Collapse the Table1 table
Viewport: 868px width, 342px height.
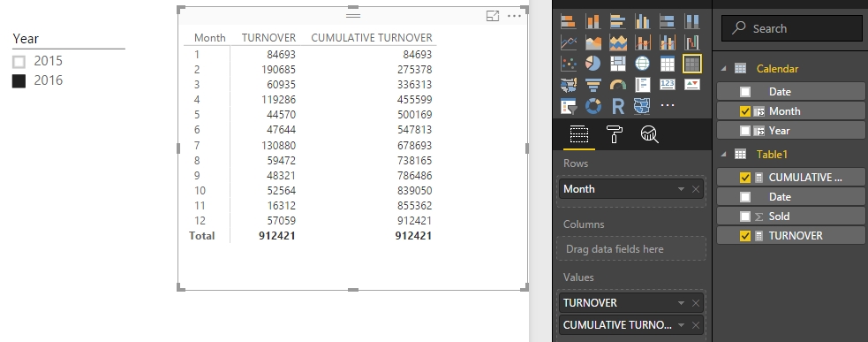pos(723,154)
